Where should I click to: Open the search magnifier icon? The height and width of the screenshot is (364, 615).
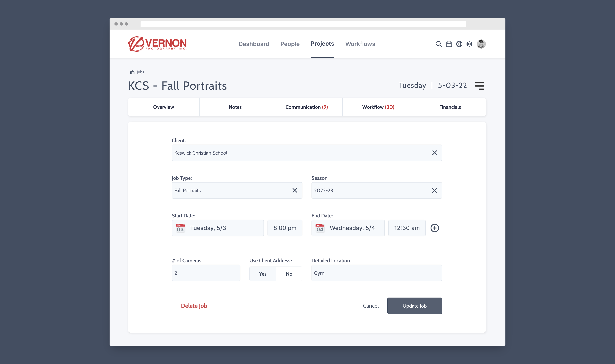pyautogui.click(x=438, y=44)
